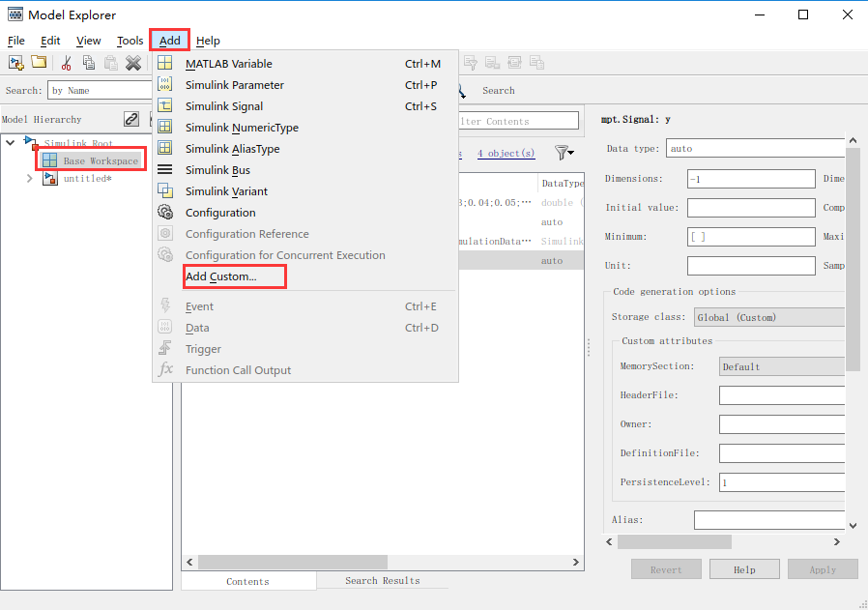Click the Help button in the dialog pane
The image size is (868, 610).
[744, 569]
